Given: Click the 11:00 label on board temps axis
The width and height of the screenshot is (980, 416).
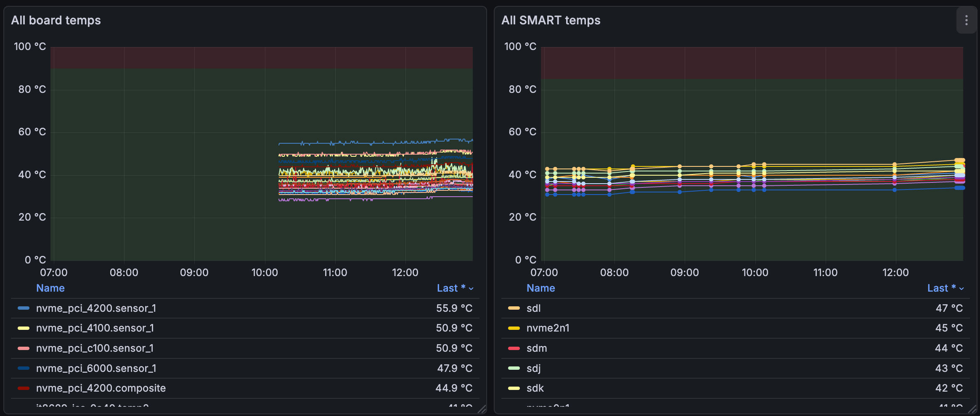Looking at the screenshot, I should (335, 273).
